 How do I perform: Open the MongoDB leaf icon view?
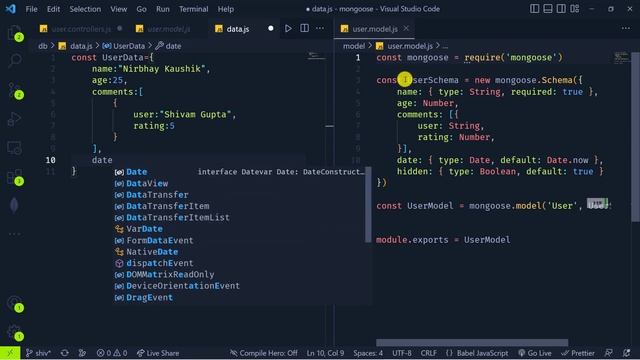pos(14,205)
